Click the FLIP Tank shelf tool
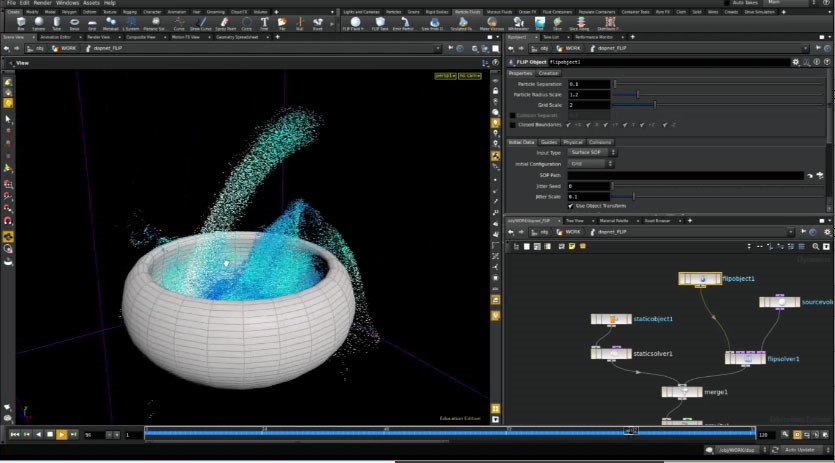Image resolution: width=835 pixels, height=463 pixels. tap(381, 22)
